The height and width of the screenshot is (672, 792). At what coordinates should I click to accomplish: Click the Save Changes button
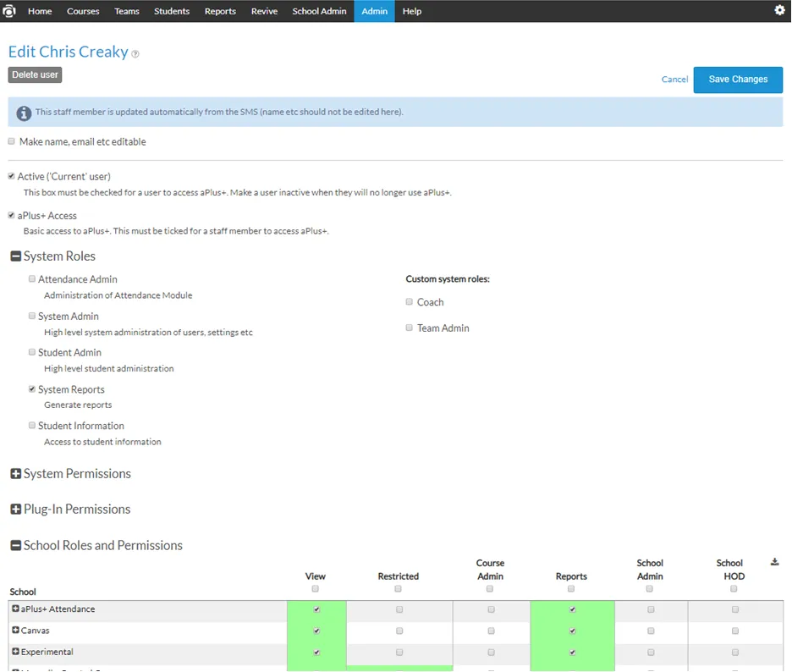tap(738, 80)
